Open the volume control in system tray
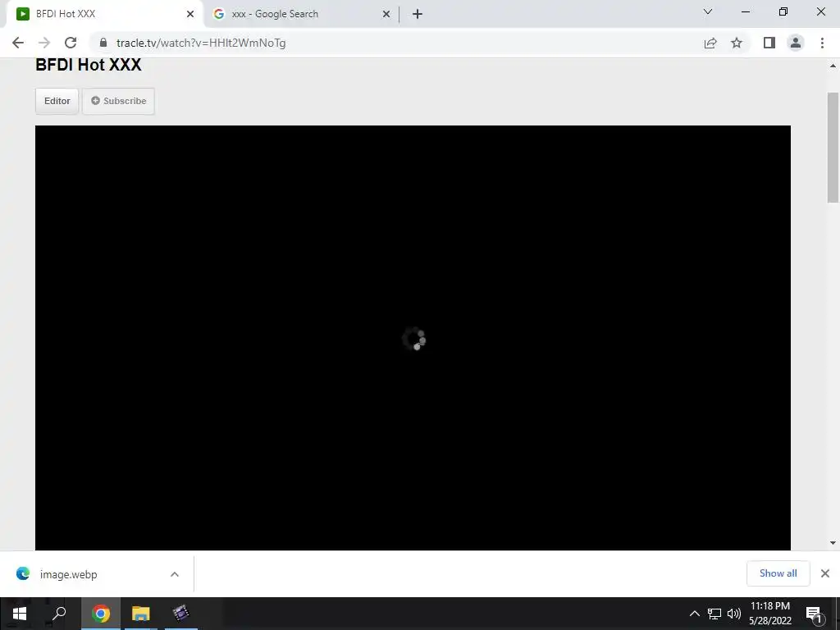 (x=734, y=614)
